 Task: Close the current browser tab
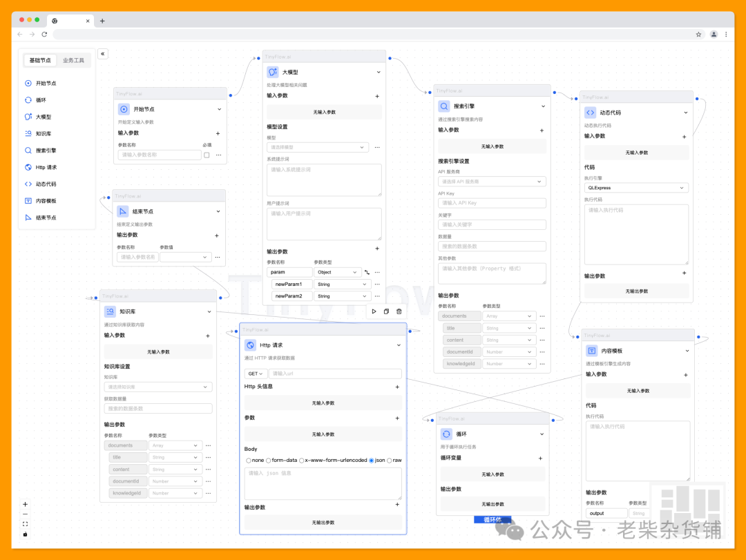[x=88, y=21]
